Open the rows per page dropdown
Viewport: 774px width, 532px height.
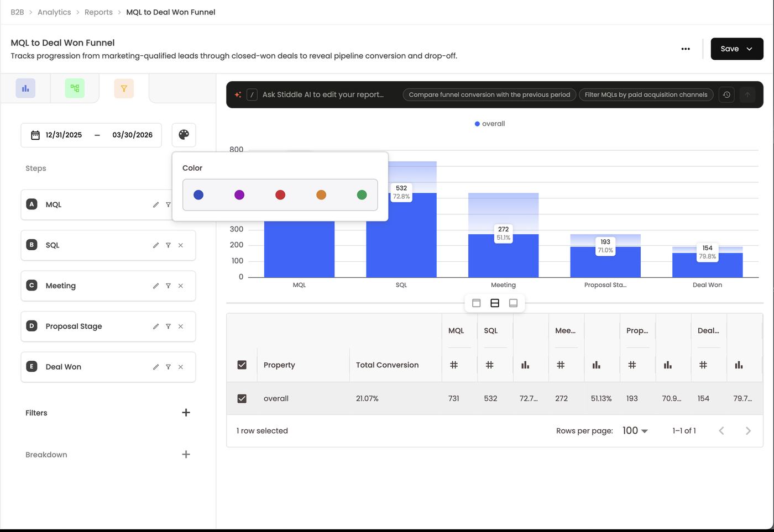click(x=635, y=430)
